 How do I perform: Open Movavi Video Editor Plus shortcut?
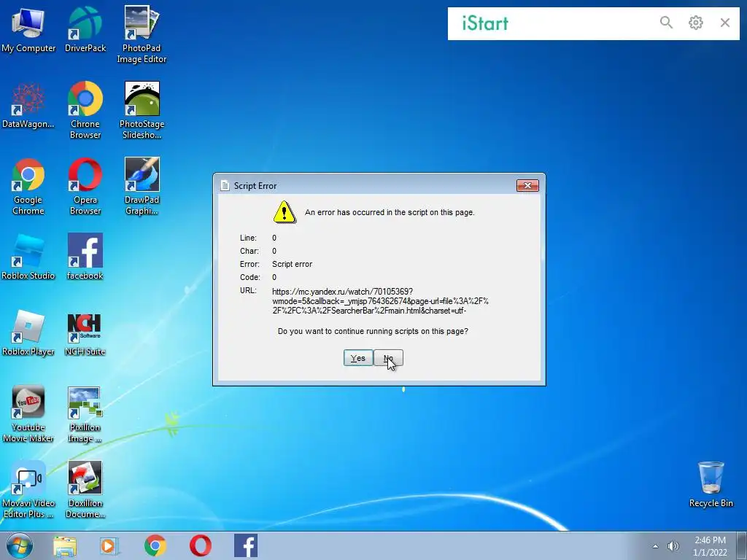tap(28, 490)
